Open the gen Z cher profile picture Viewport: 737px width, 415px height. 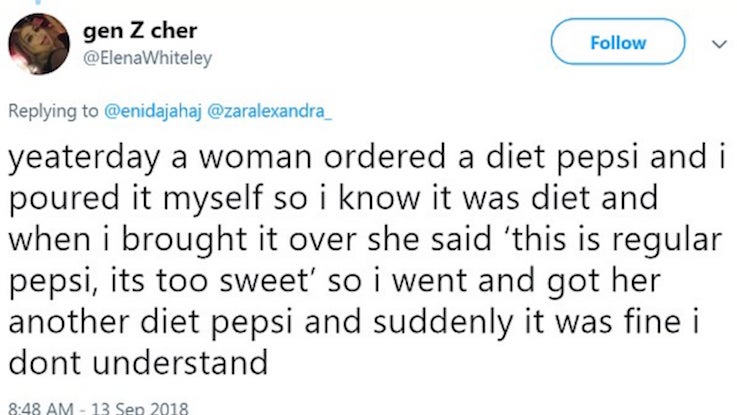tap(39, 44)
